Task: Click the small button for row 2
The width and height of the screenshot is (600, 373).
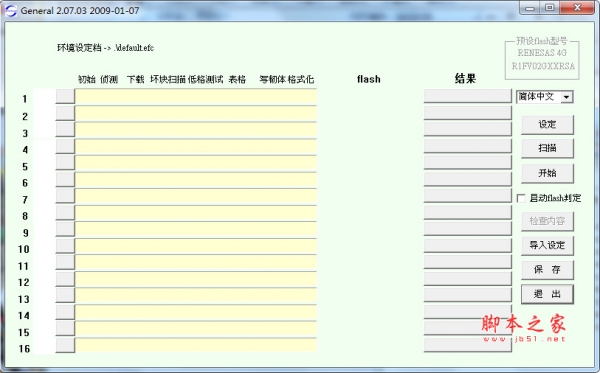Action: (65, 113)
